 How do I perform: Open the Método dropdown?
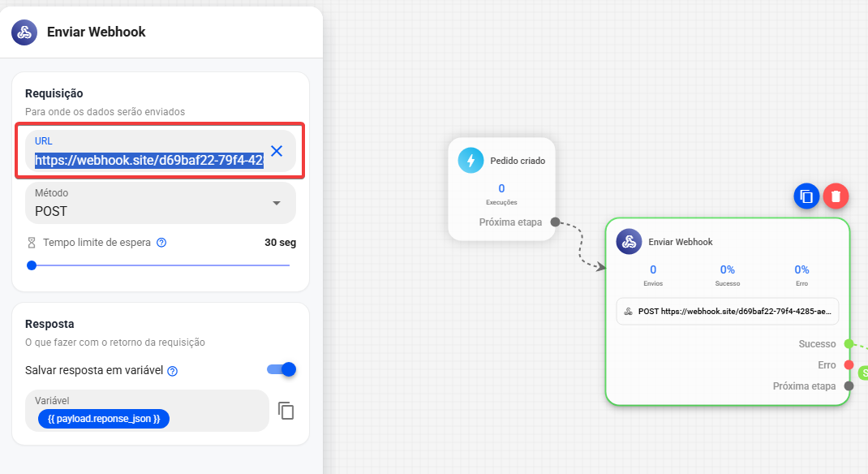click(161, 203)
